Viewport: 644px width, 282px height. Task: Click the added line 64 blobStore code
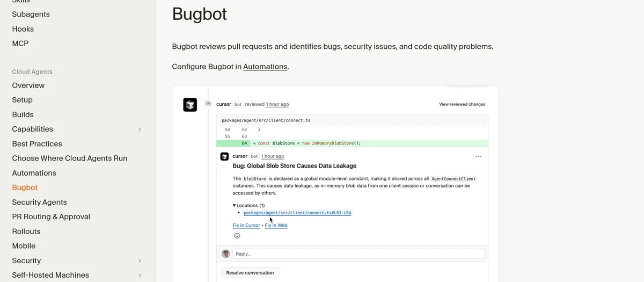[x=308, y=143]
